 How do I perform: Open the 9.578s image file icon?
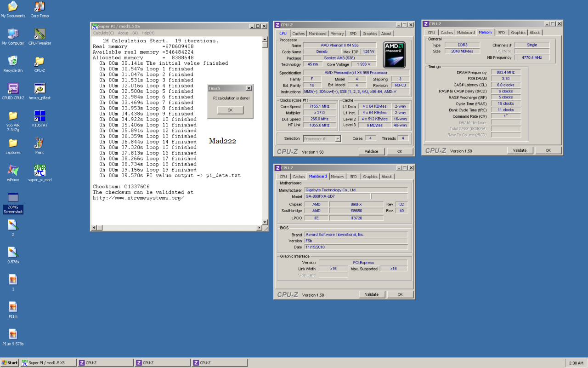click(13, 255)
